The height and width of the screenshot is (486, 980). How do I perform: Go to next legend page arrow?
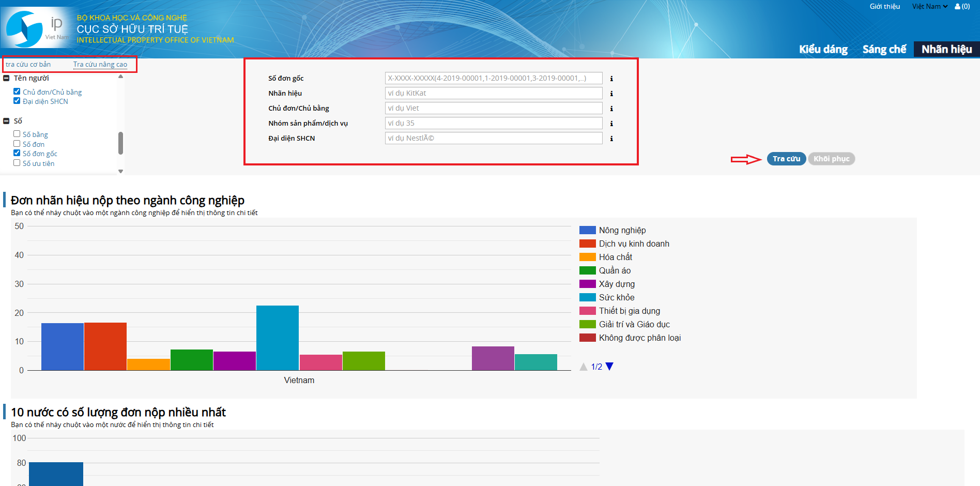coord(609,367)
